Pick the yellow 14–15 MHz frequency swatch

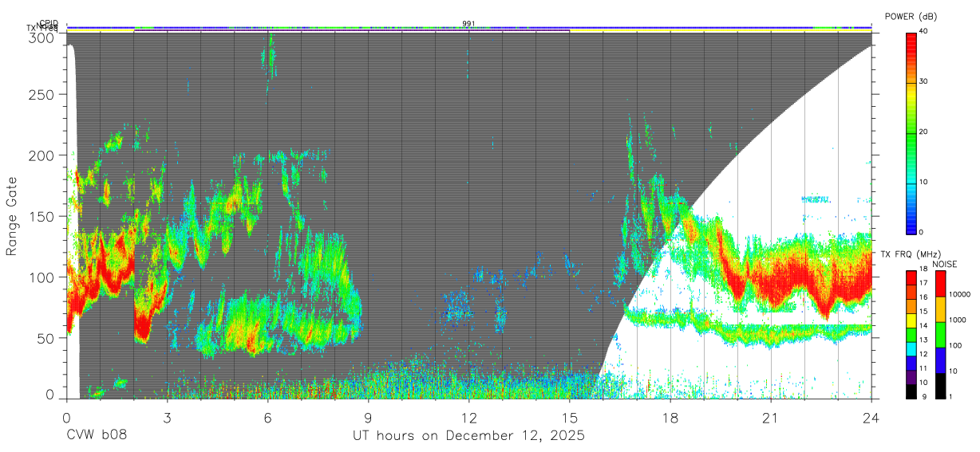tap(911, 320)
